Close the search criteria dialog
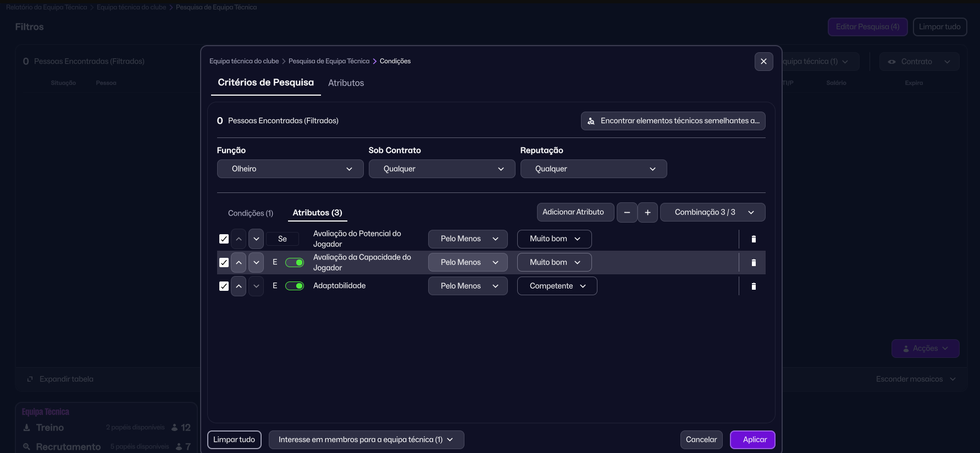Viewport: 980px width, 453px height. click(x=763, y=62)
